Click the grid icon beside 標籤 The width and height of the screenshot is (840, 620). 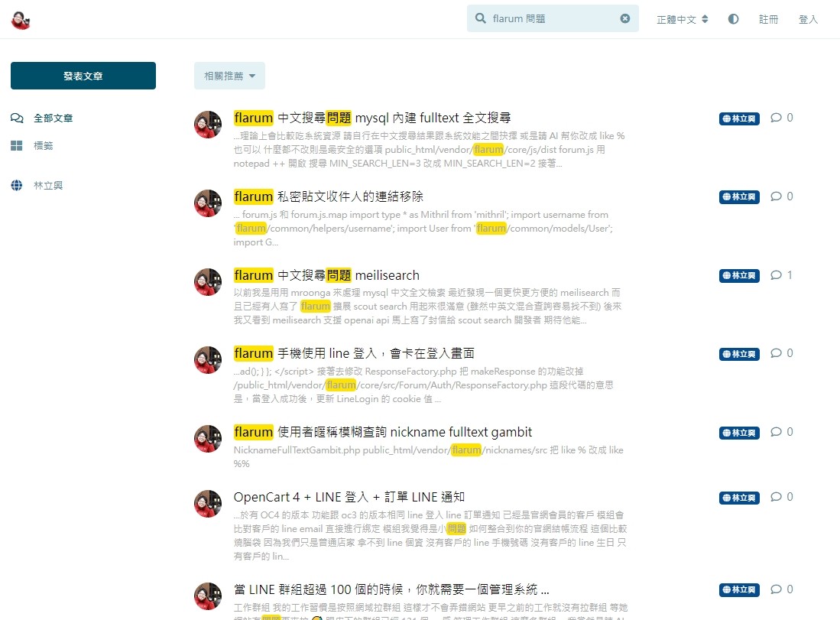[x=17, y=146]
